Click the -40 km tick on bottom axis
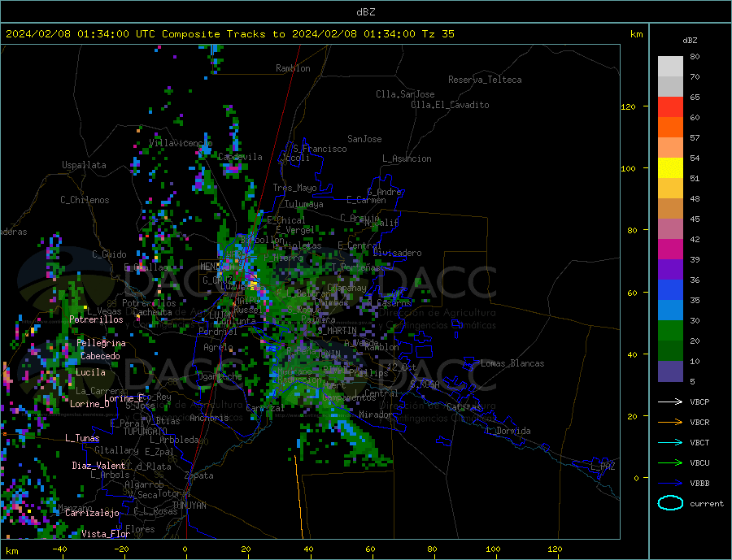The height and width of the screenshot is (560, 732). click(x=59, y=549)
